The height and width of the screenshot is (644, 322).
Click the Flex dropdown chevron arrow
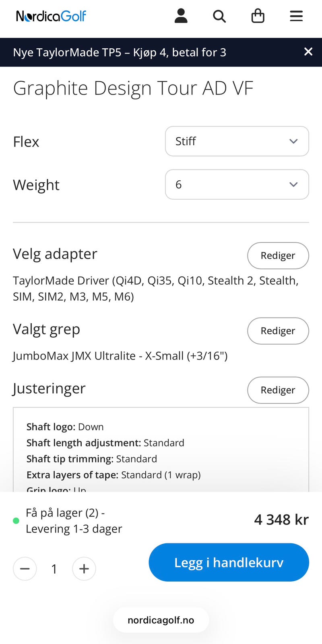coord(293,141)
